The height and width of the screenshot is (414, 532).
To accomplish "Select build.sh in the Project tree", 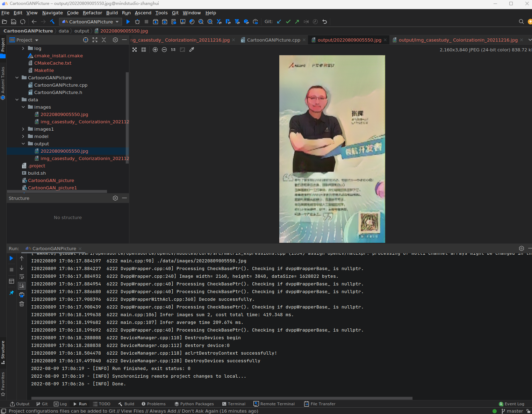I will click(x=37, y=173).
